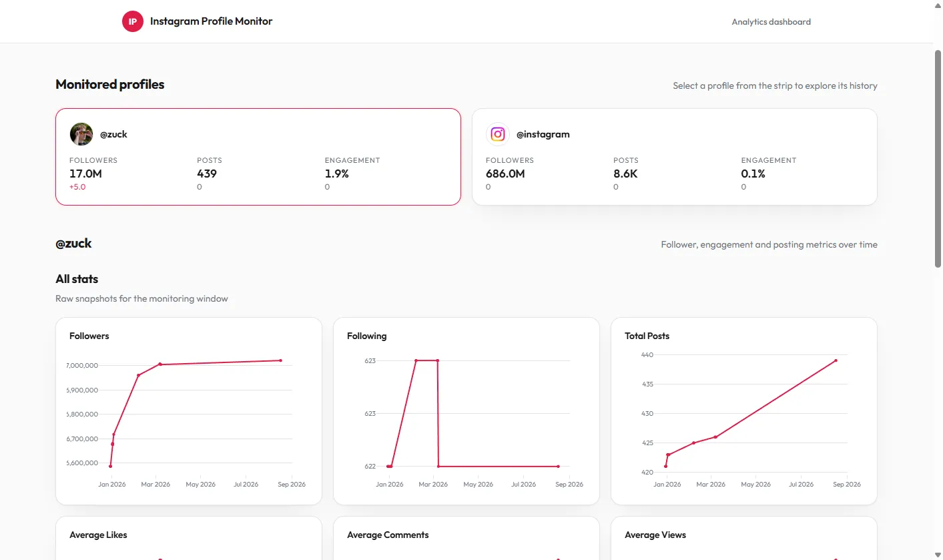Click the Mar 2026 label in Followers chart
The width and height of the screenshot is (943, 560).
(155, 485)
